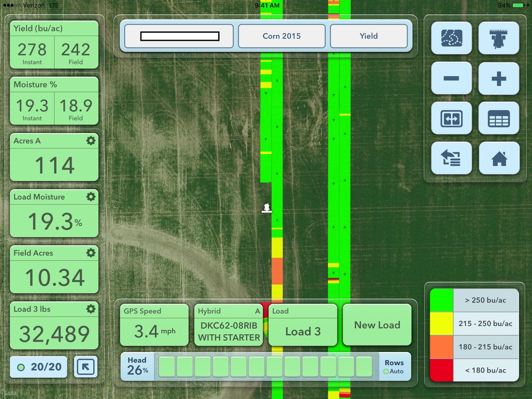532x399 pixels.
Task: Open the data table grid icon
Action: click(x=499, y=118)
